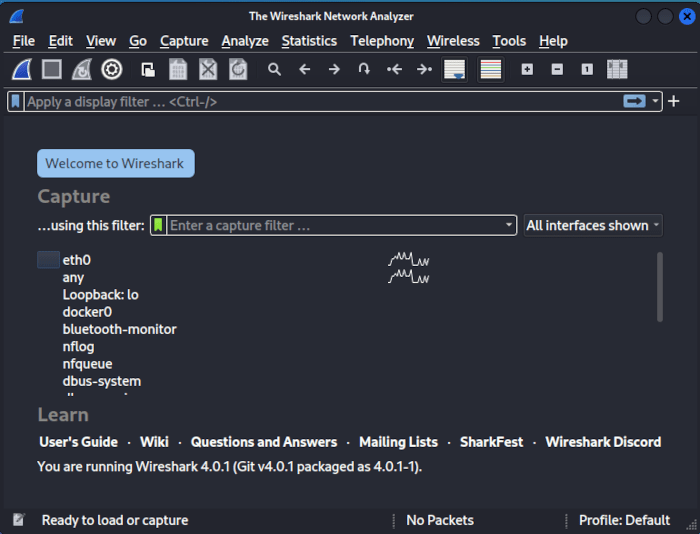This screenshot has height=534, width=700.
Task: Open the capture file properties status icon
Action: [19, 520]
